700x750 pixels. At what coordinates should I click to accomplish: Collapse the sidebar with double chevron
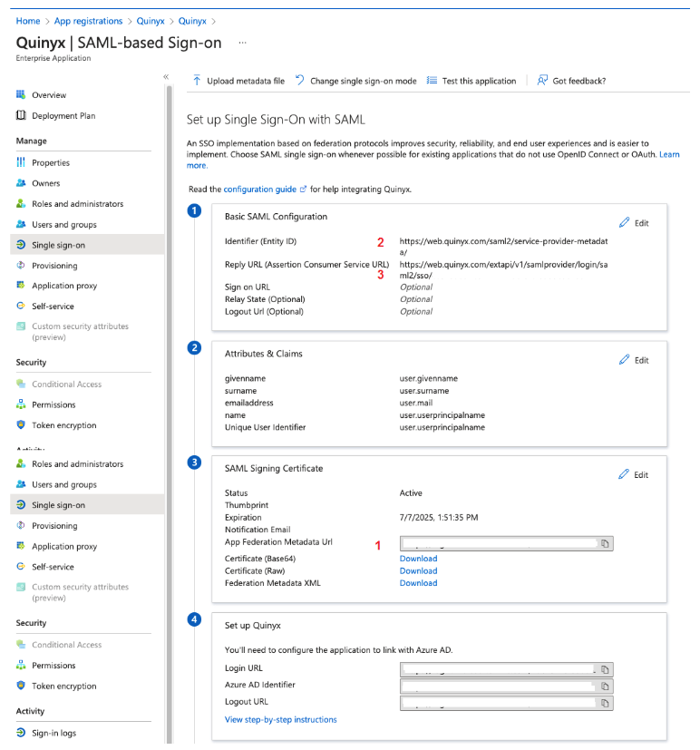point(166,76)
